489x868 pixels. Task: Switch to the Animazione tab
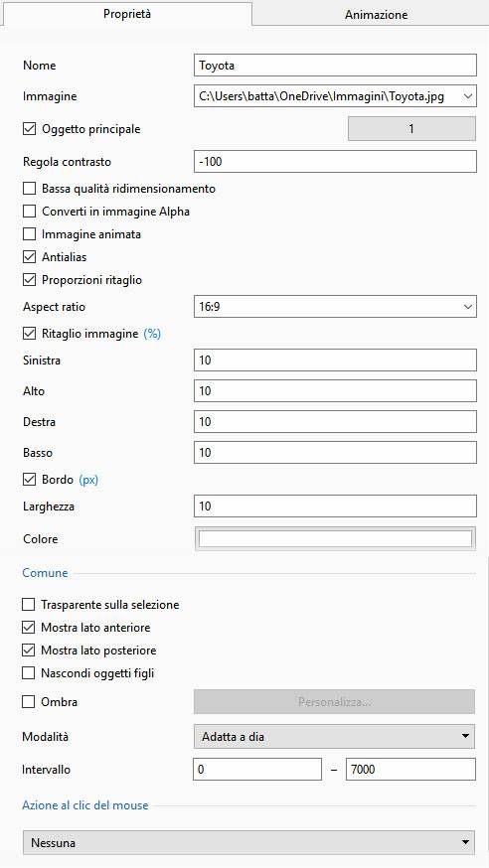click(376, 14)
